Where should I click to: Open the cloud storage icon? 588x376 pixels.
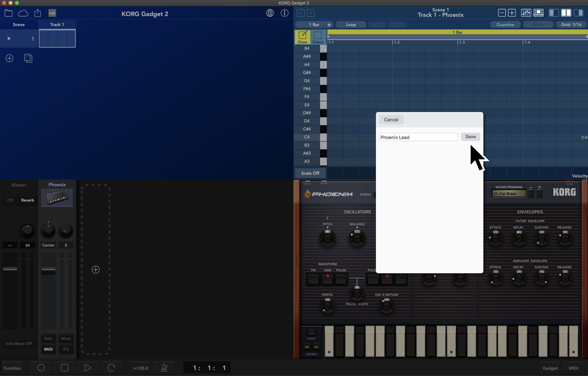click(x=23, y=13)
